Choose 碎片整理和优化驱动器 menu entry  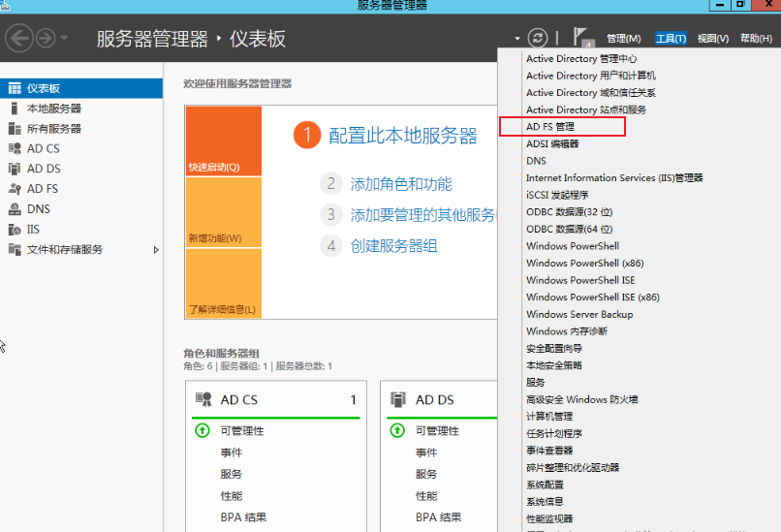point(573,467)
